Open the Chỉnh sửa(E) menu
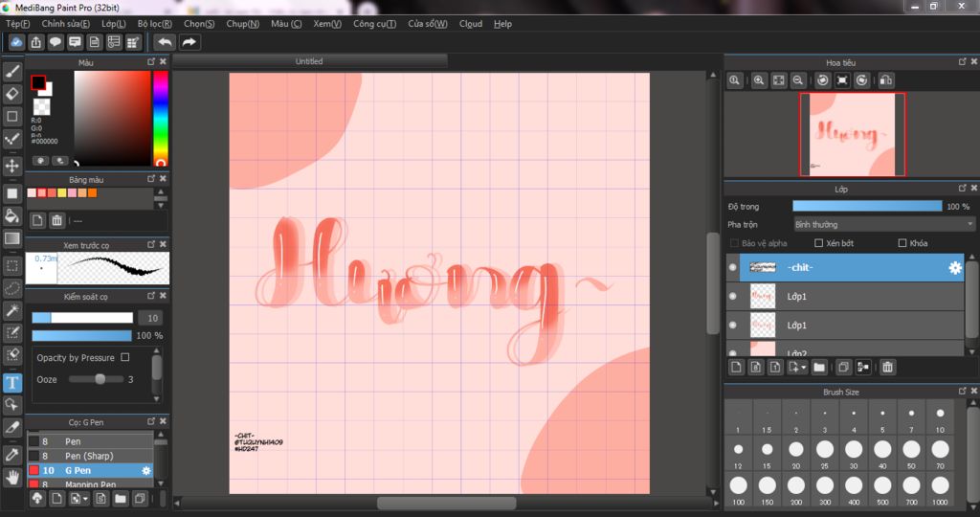980x517 pixels. click(x=66, y=24)
